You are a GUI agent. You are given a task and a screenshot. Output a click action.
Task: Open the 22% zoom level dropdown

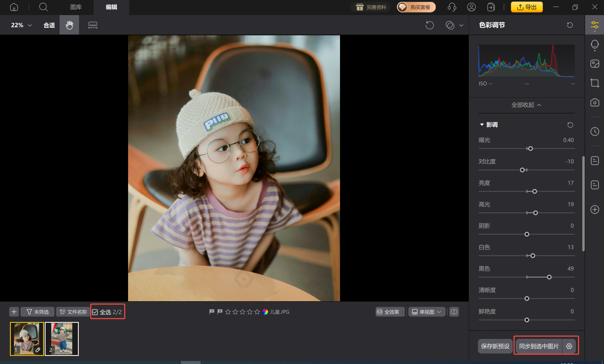coord(21,25)
